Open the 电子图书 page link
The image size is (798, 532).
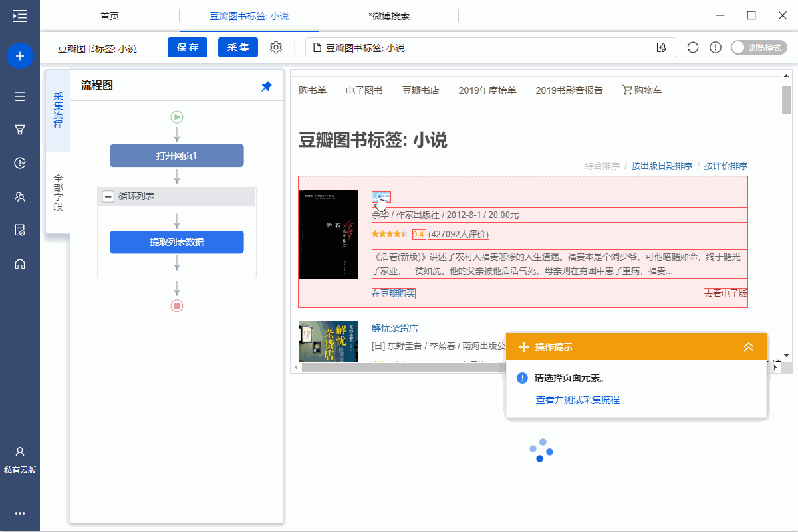coord(364,90)
